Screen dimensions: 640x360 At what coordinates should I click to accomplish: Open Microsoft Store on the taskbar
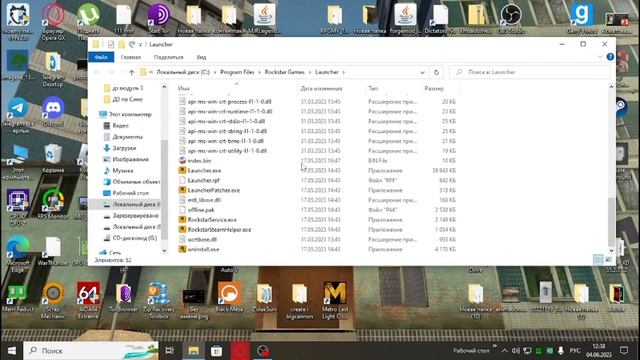[216, 351]
